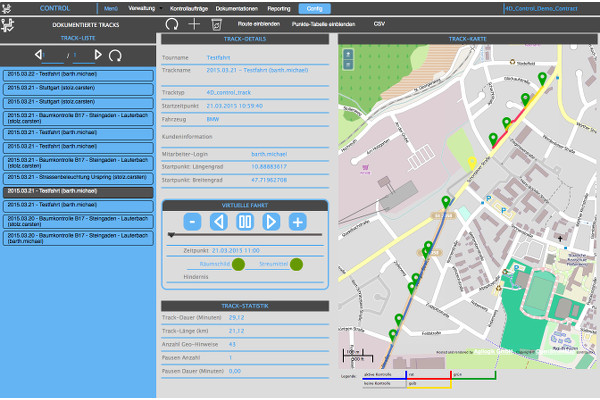600x400 pixels.
Task: Click the plus icon in top toolbar
Action: click(194, 23)
